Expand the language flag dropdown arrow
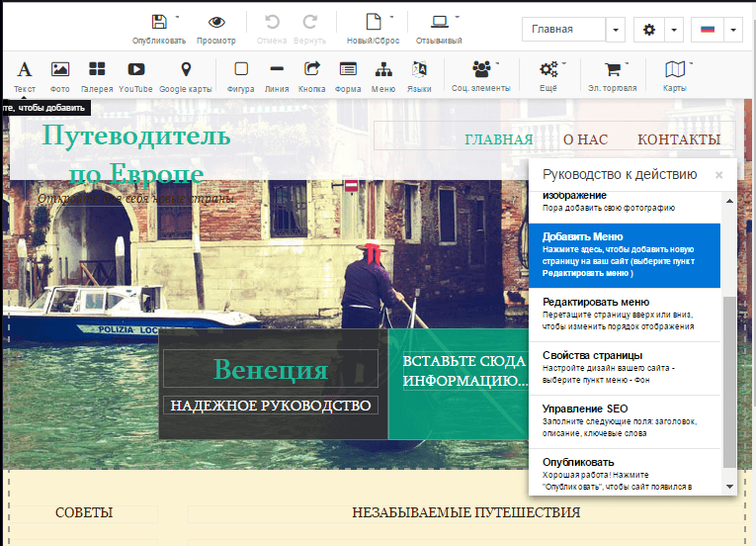The image size is (756, 546). (733, 30)
